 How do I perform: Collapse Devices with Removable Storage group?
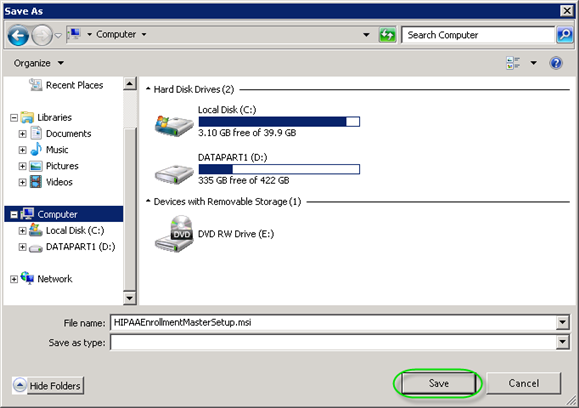[148, 201]
